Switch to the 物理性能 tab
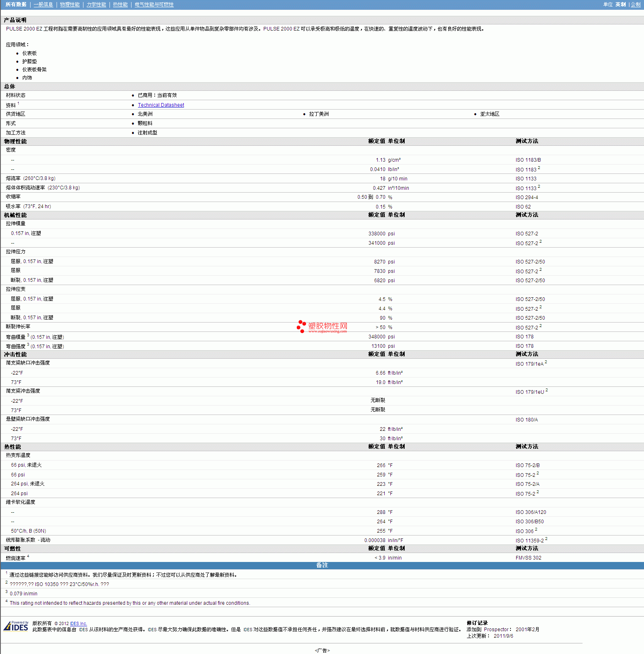 tap(70, 4)
